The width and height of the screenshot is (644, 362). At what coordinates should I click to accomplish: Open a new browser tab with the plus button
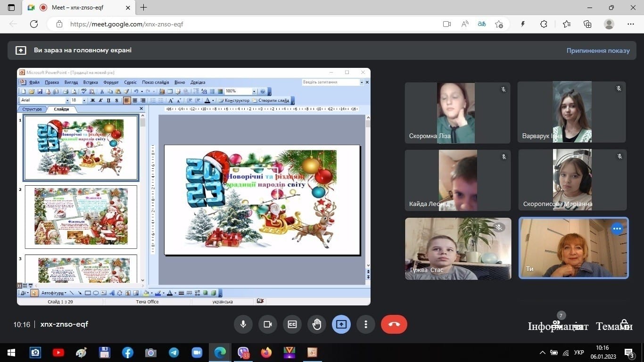pyautogui.click(x=144, y=8)
